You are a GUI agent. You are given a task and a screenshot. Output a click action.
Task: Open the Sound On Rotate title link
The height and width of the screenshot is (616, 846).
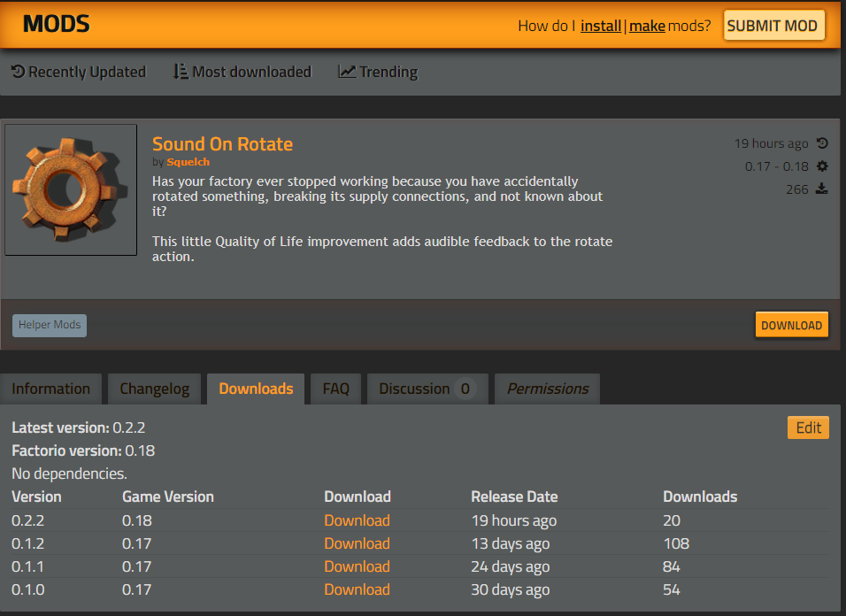pos(222,144)
